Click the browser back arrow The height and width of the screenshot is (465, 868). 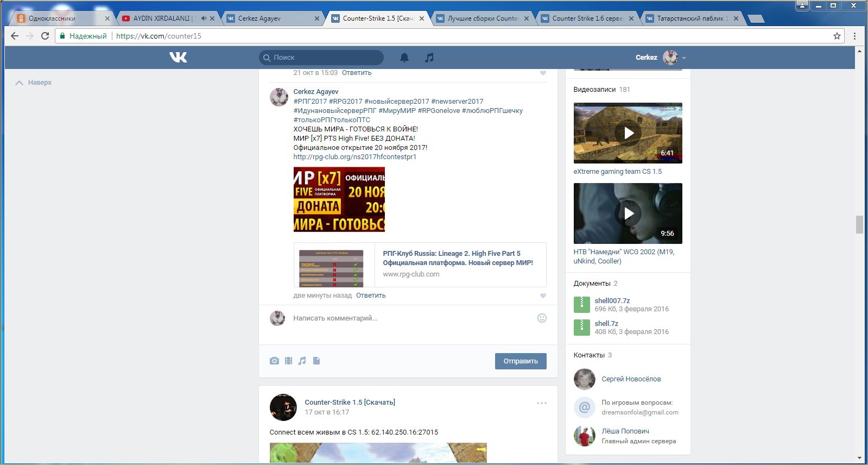(x=15, y=36)
